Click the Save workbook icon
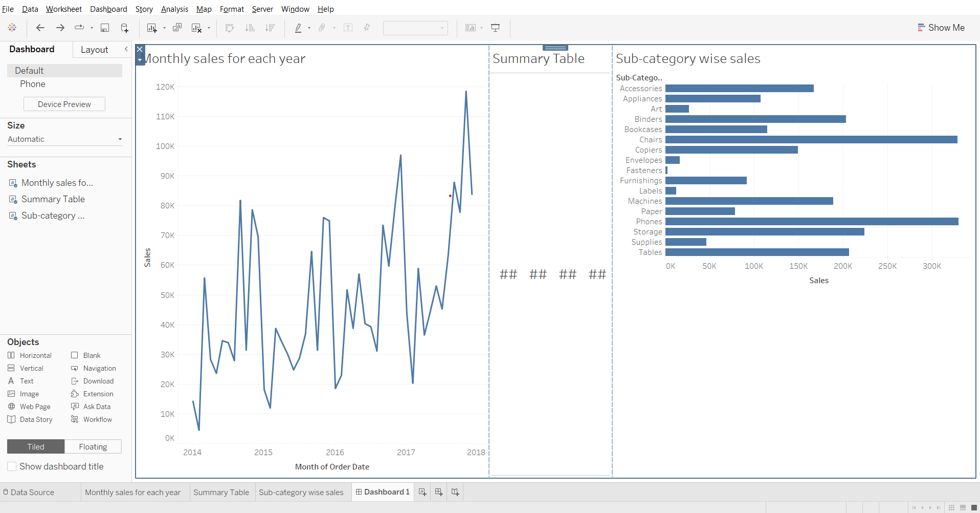Viewport: 980px width, 513px height. click(x=105, y=28)
